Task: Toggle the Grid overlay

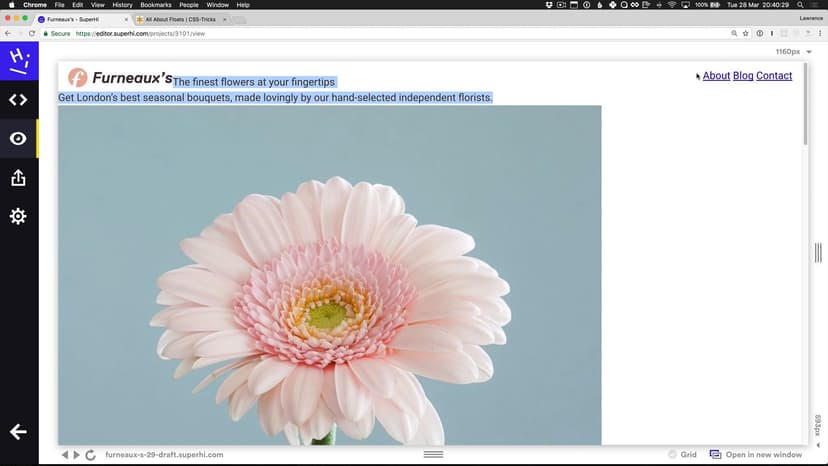Action: coord(682,455)
